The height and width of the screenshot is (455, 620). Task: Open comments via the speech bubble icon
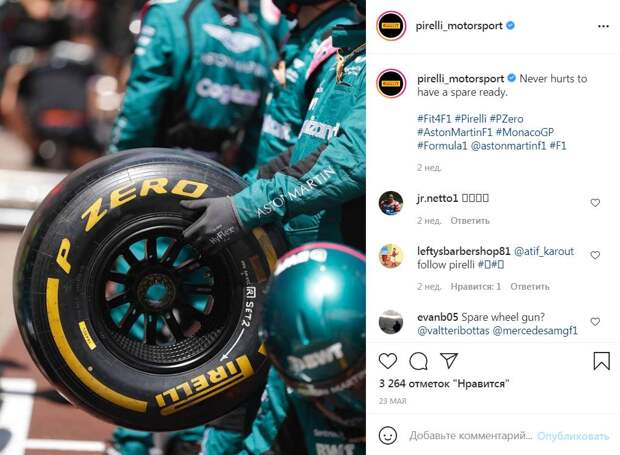[418, 361]
